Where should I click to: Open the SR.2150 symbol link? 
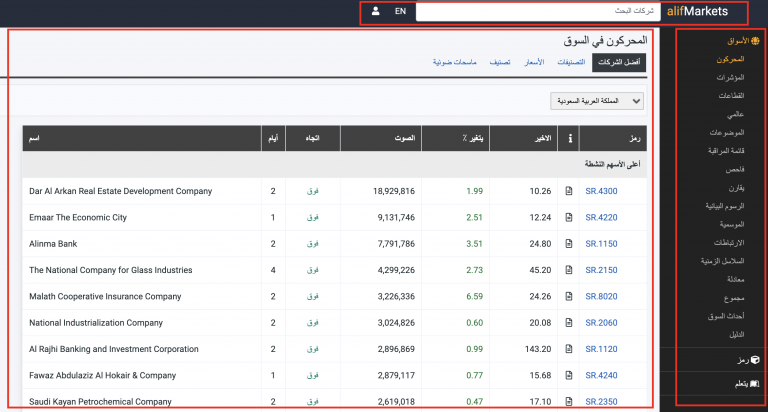coord(601,270)
